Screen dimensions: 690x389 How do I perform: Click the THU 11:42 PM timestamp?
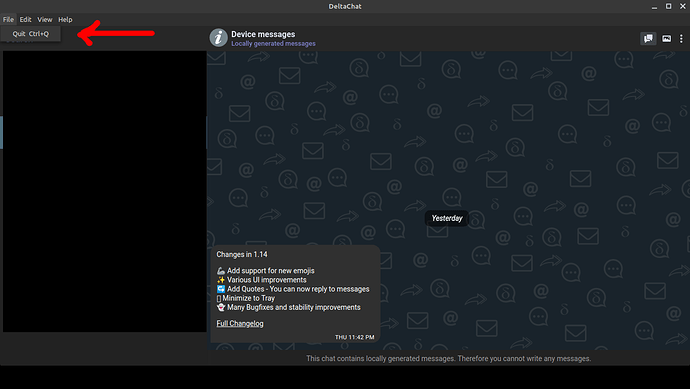coord(355,337)
